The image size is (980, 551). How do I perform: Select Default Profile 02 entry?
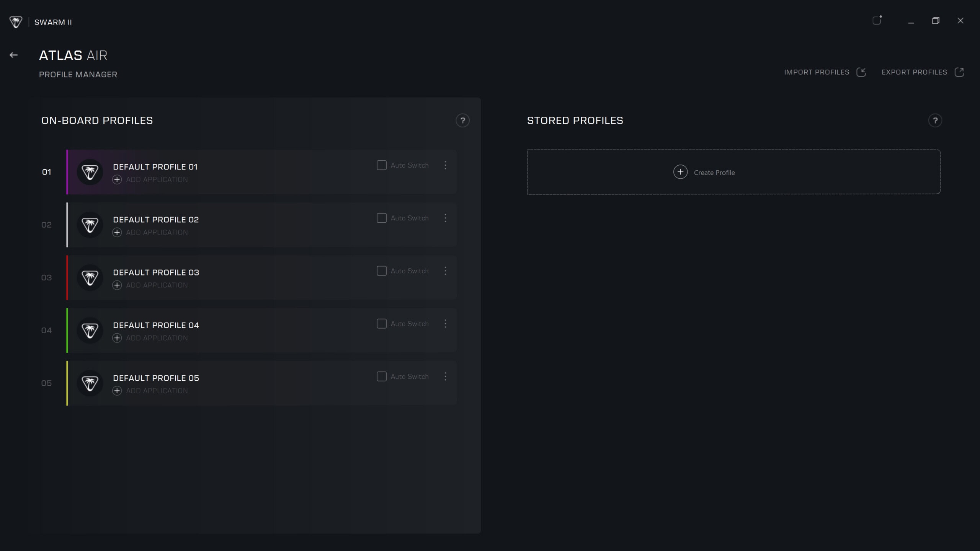(268, 225)
